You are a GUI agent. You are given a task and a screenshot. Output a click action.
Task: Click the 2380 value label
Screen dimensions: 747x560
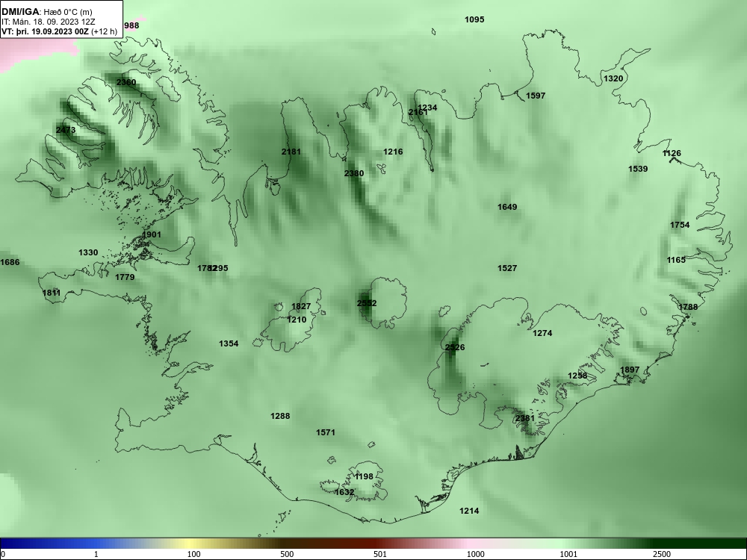(x=354, y=173)
